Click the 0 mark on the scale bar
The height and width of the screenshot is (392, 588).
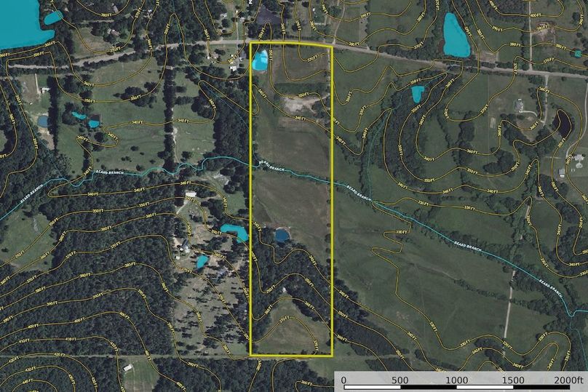[343, 381]
